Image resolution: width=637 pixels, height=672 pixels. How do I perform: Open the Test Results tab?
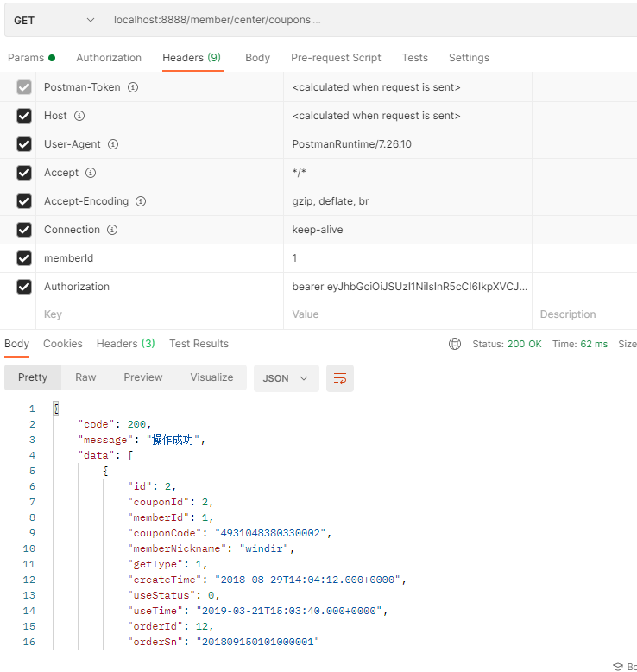pos(199,344)
